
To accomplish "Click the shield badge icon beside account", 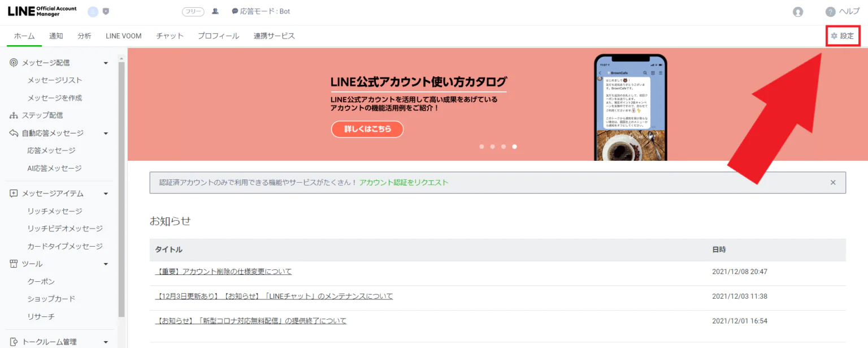I will point(106,11).
